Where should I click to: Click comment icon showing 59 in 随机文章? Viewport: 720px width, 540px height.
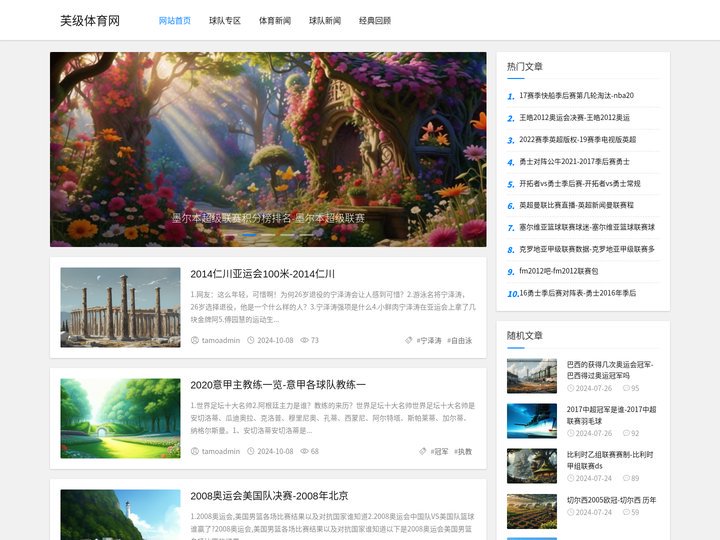pyautogui.click(x=626, y=512)
